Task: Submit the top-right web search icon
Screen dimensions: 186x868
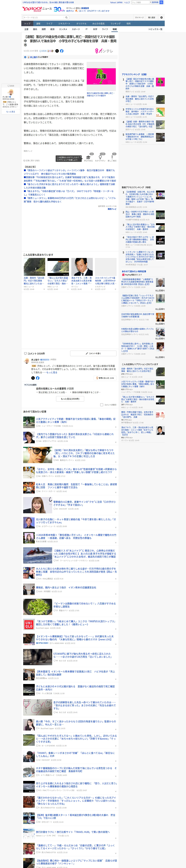Action: coord(161,2)
